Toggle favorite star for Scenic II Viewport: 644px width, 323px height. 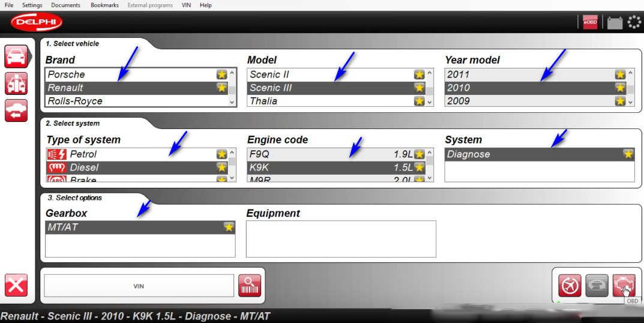(419, 74)
